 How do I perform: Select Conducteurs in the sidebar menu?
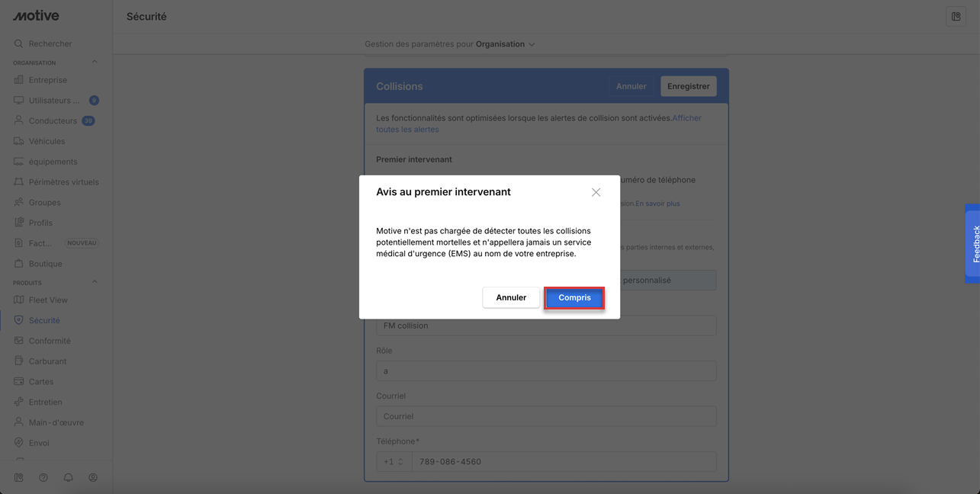coord(53,120)
